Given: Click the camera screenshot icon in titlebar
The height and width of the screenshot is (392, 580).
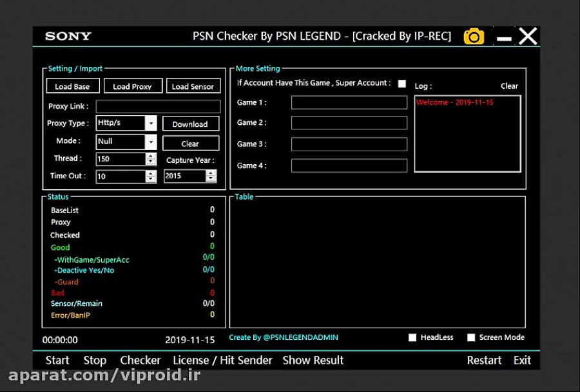Looking at the screenshot, I should pos(474,37).
